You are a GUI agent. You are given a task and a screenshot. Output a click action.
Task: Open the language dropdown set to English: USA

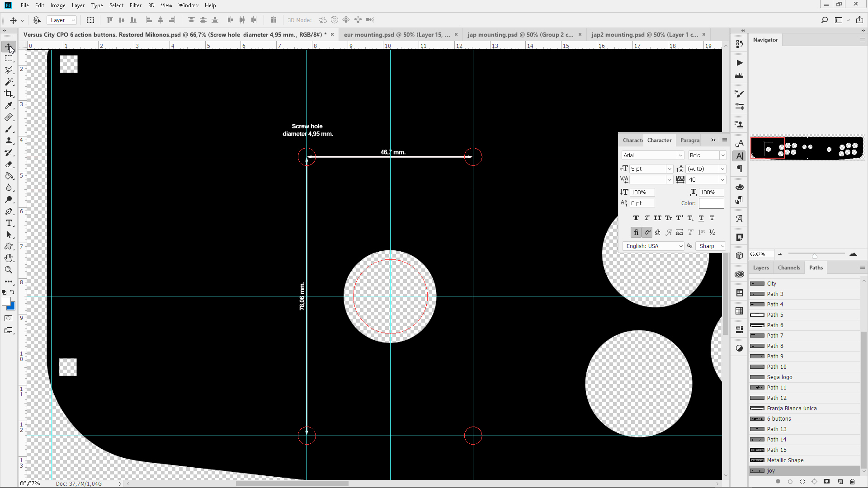coord(653,246)
